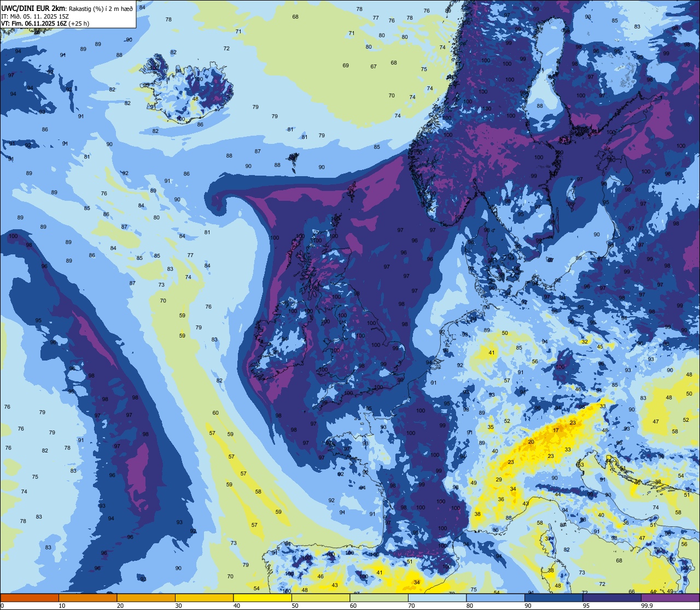Click the '67' humidity value on the map
This screenshot has width=700, height=610.
coord(374,67)
